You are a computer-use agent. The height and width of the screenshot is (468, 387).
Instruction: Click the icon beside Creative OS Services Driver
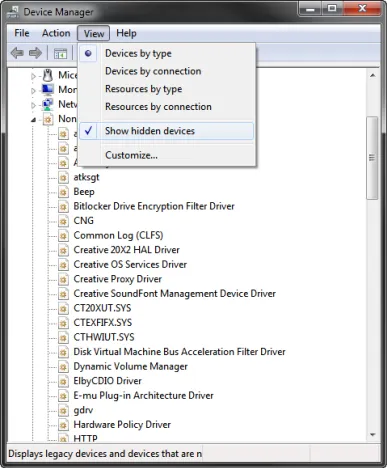coord(63,265)
